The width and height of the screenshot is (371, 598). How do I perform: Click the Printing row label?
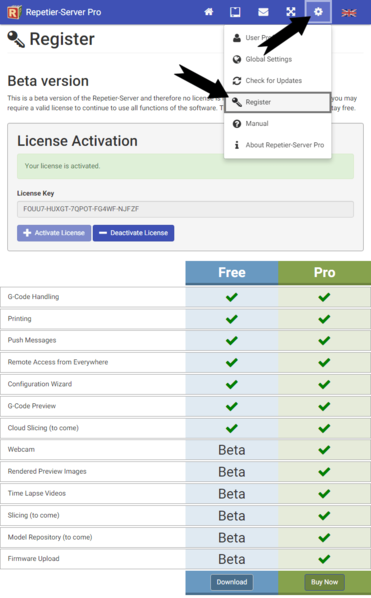click(x=19, y=319)
